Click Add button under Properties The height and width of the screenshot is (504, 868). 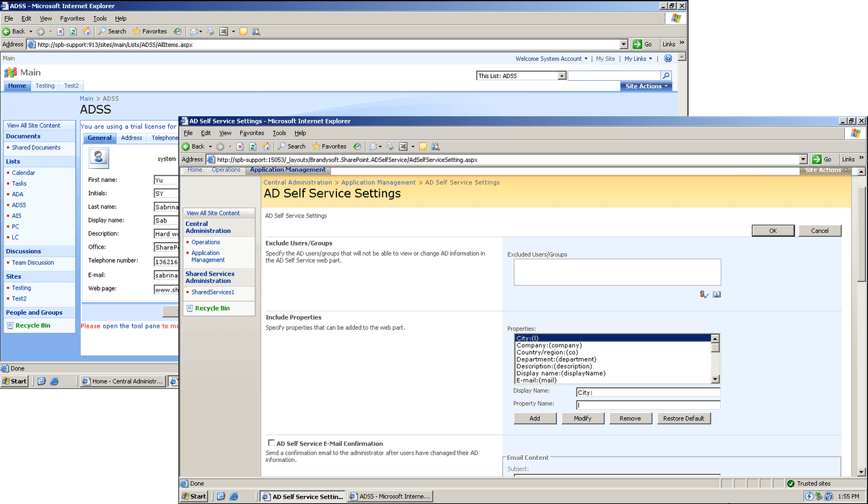click(534, 419)
